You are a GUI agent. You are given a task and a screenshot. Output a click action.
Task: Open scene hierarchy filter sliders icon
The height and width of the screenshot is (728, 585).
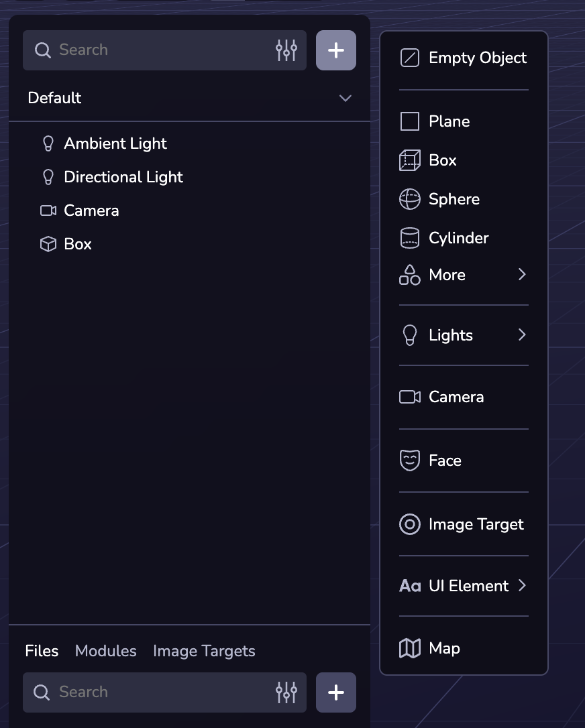click(x=286, y=50)
